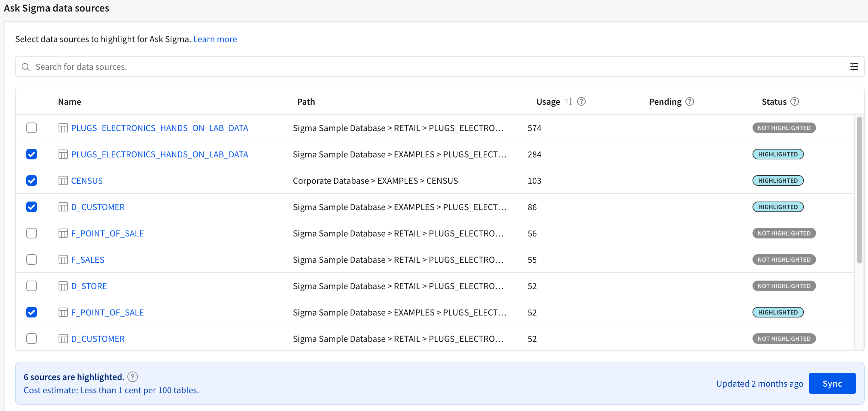Click table icon of D_CUSTOMER row with usage 86
The height and width of the screenshot is (411, 868).
(63, 207)
